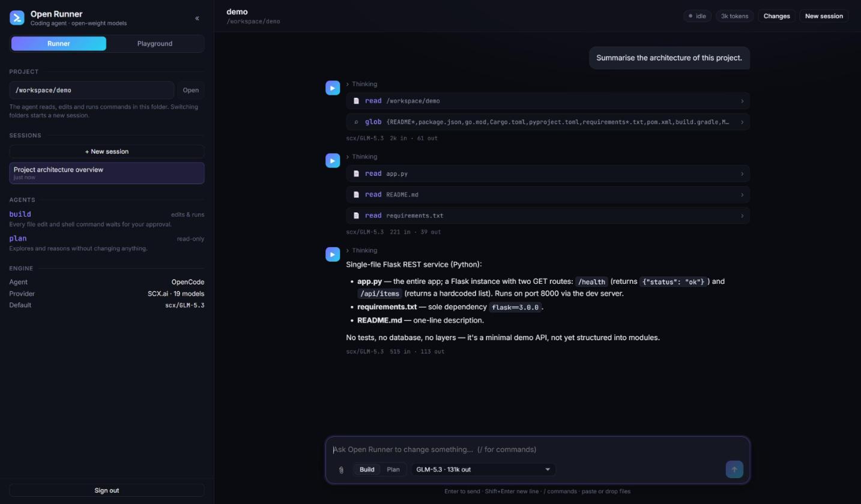Expand the glob tool call row
This screenshot has width=861, height=504.
(548, 122)
